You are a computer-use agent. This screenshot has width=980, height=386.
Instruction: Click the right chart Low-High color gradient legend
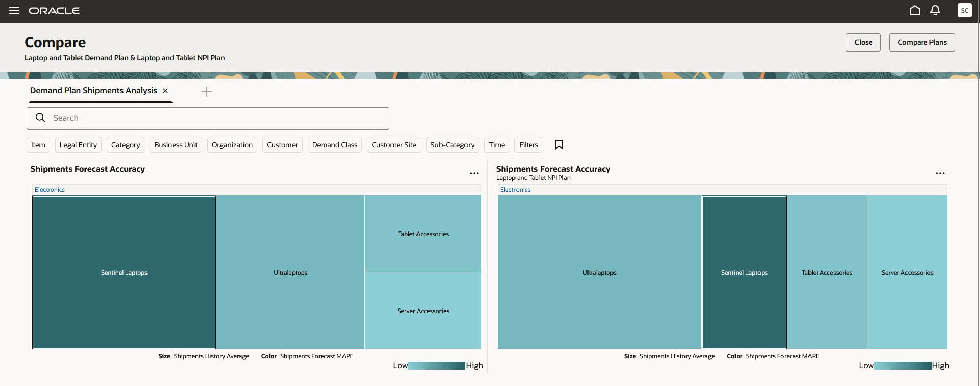tap(903, 365)
